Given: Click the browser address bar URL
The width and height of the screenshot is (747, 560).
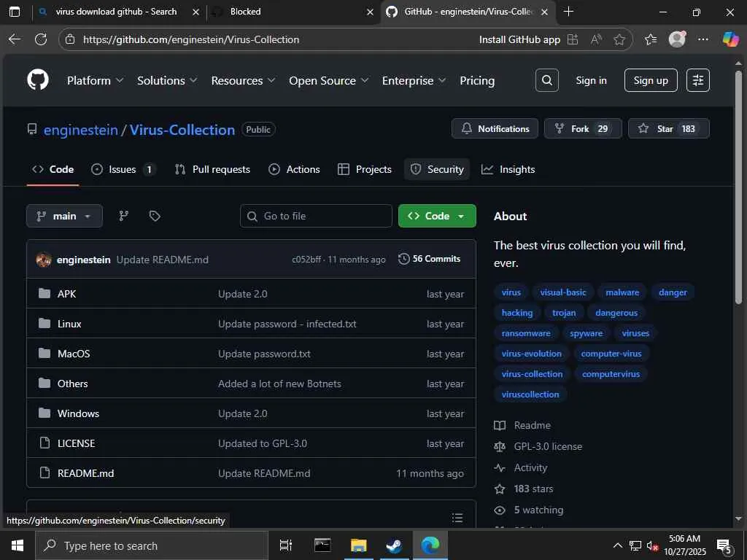Looking at the screenshot, I should pos(191,39).
